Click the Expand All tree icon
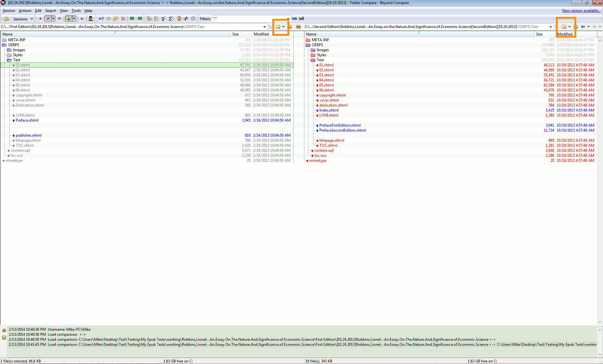The image size is (603, 364). [149, 19]
